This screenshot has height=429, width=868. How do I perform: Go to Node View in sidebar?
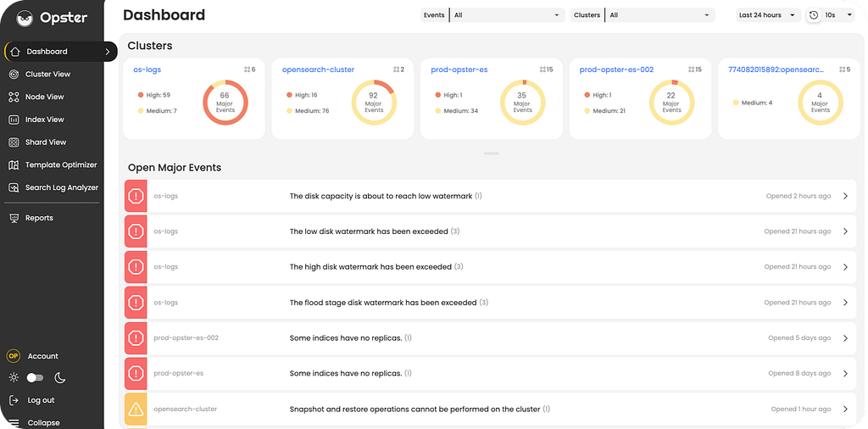coord(44,97)
